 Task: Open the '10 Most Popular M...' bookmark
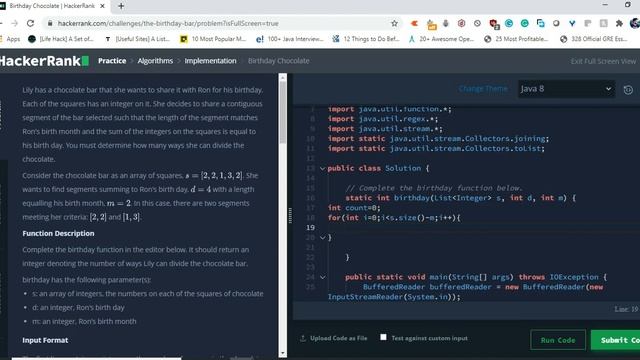pyautogui.click(x=213, y=39)
